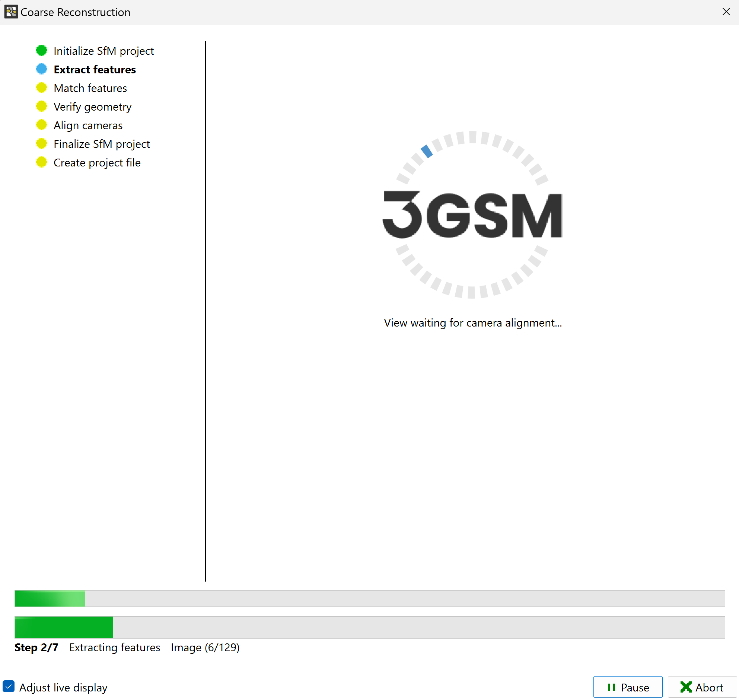Click the 'Coarse Reconstruction' window title text
This screenshot has width=739, height=700.
[x=75, y=12]
